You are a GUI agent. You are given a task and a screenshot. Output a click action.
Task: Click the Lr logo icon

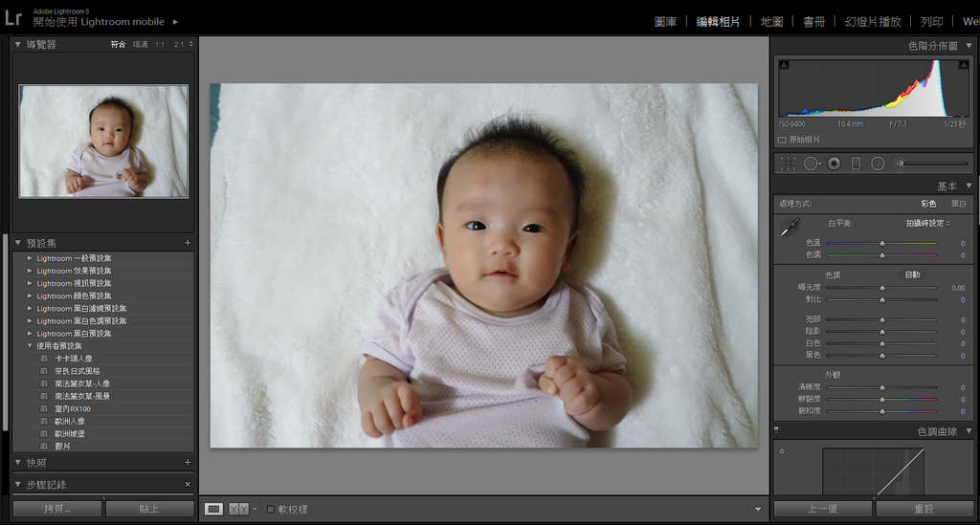point(13,17)
